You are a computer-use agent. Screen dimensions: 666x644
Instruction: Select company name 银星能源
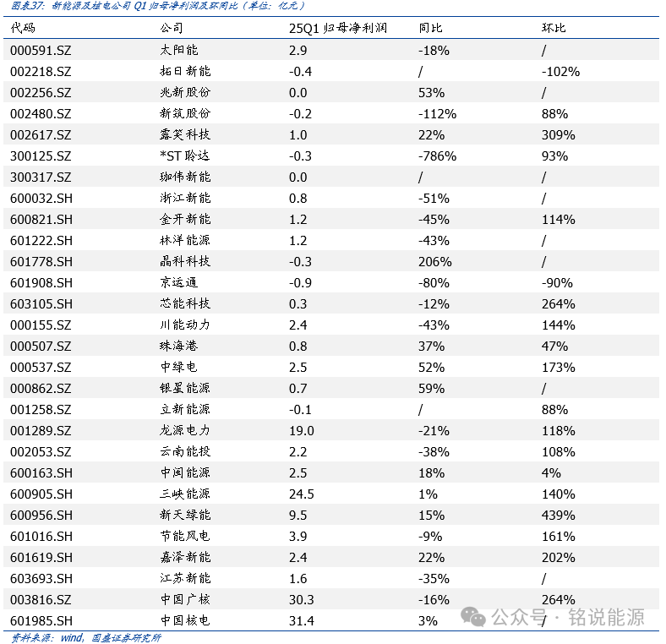pyautogui.click(x=185, y=388)
